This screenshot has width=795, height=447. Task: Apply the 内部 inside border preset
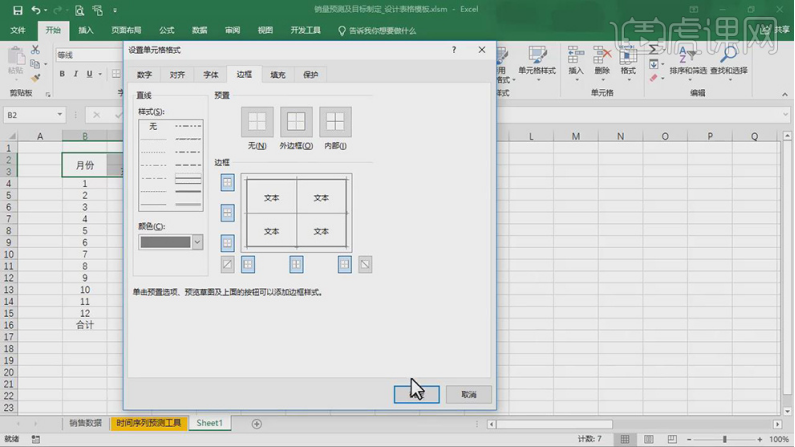pos(335,122)
